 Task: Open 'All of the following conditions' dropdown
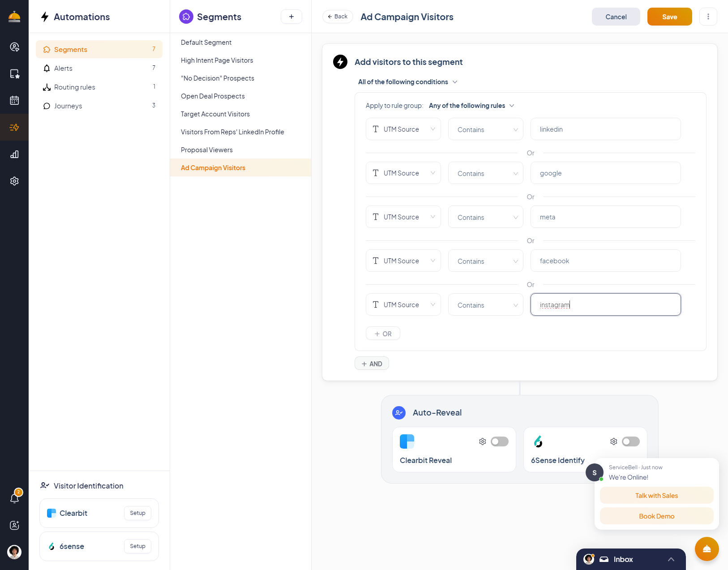[407, 82]
